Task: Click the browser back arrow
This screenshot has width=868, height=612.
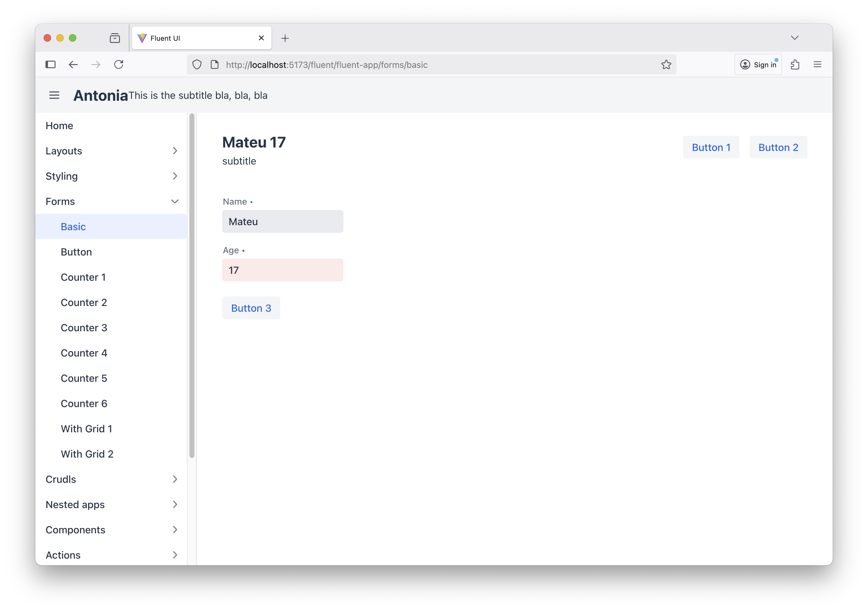Action: (73, 65)
